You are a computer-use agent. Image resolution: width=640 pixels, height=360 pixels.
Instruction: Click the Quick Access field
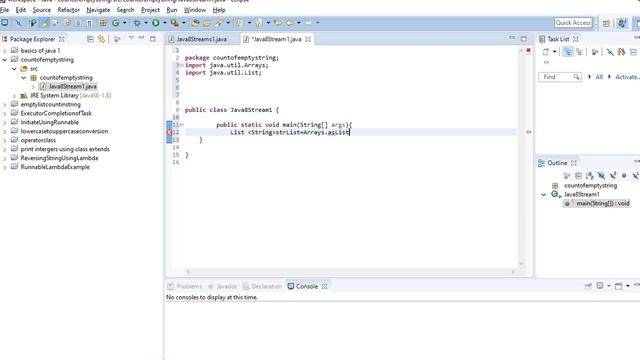click(573, 23)
